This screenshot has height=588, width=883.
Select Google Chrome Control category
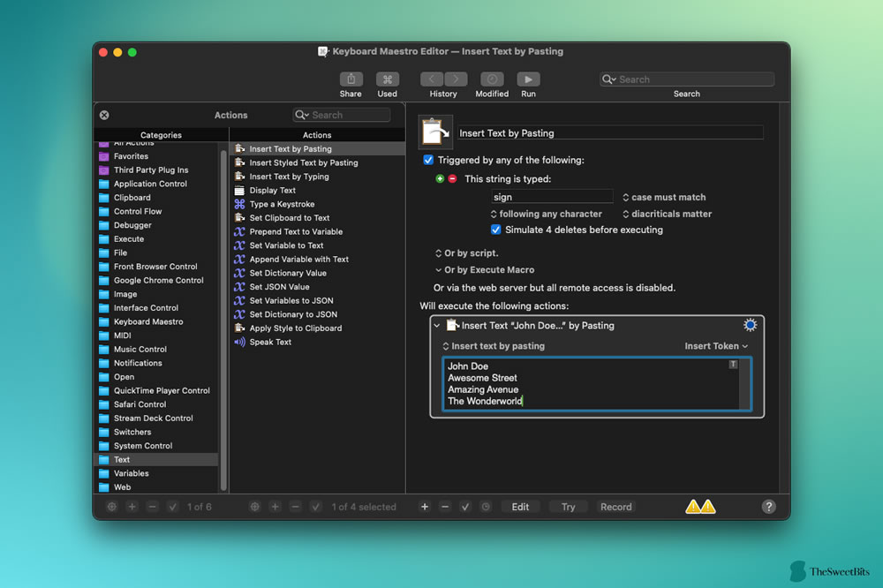[x=155, y=281]
